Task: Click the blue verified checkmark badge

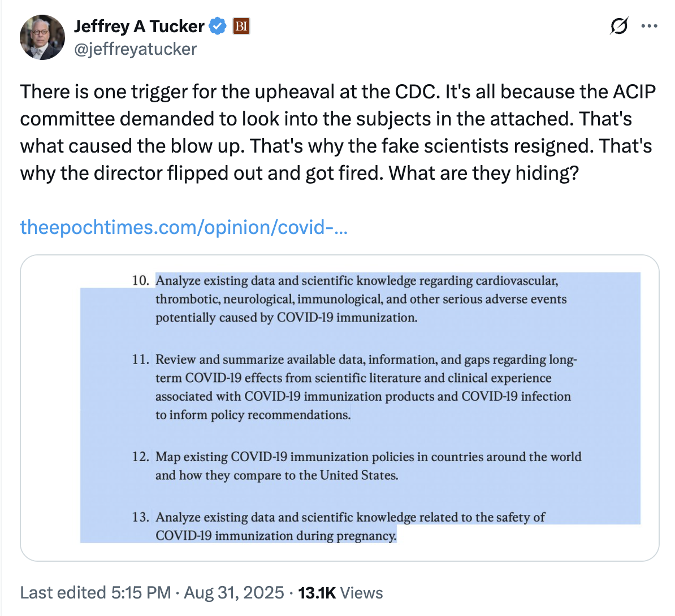Action: (218, 26)
